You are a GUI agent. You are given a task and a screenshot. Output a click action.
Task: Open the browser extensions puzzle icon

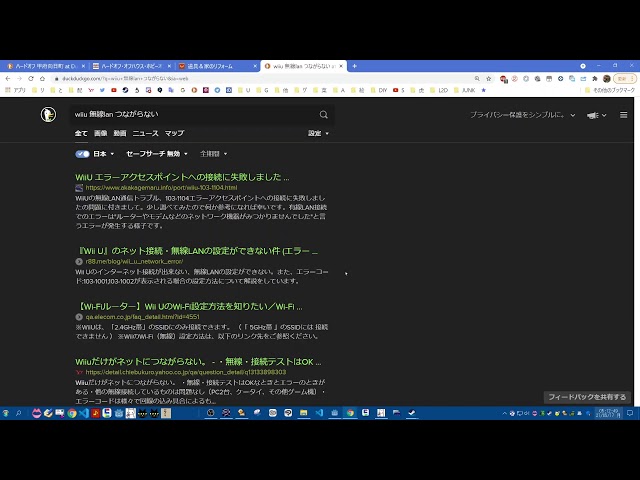[x=595, y=78]
